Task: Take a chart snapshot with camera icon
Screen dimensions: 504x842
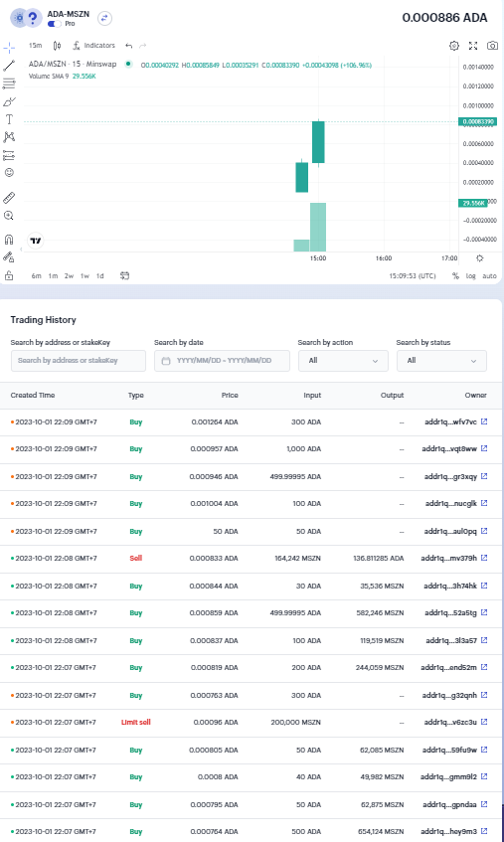Action: tap(492, 46)
